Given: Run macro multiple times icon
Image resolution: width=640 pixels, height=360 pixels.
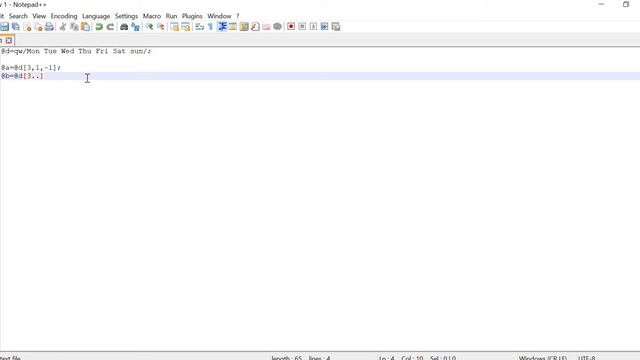Looking at the screenshot, I should pyautogui.click(x=324, y=27).
